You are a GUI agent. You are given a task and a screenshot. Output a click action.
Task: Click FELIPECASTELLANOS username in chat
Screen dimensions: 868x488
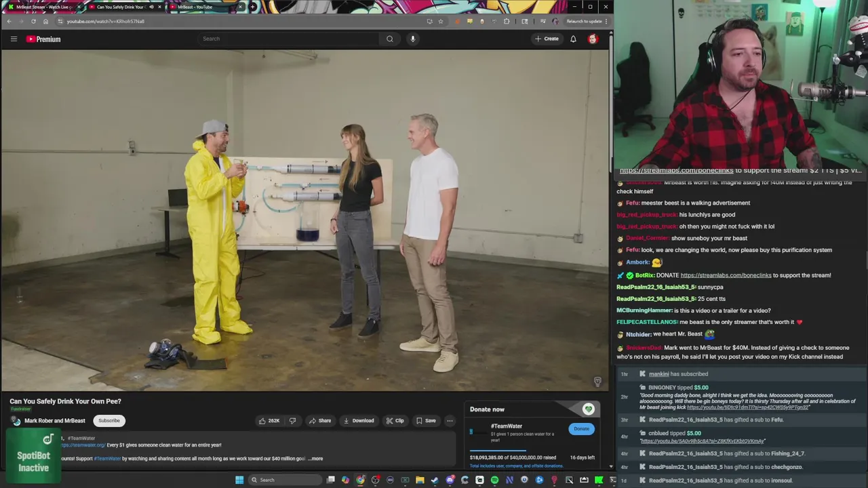coord(647,322)
